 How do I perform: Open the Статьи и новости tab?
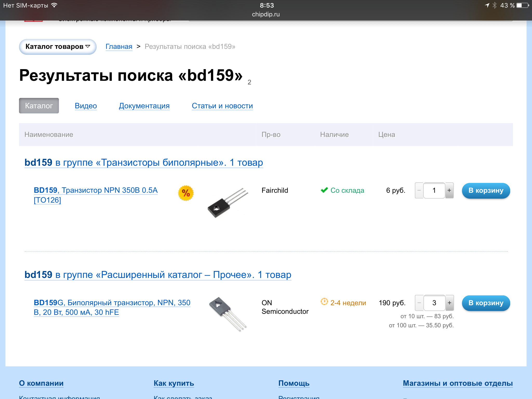click(x=222, y=106)
